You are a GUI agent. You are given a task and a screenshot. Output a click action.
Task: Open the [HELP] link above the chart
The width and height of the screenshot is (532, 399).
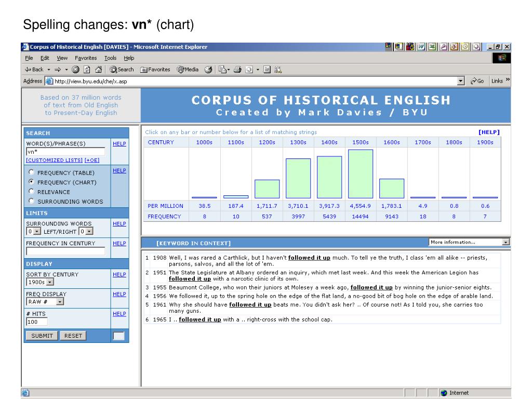coord(489,132)
